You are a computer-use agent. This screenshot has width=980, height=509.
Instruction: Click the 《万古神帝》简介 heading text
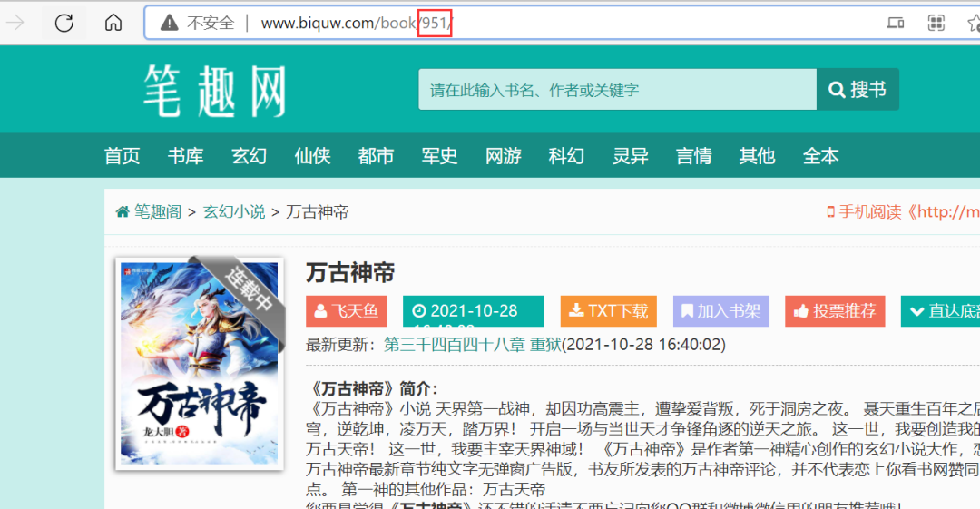[x=372, y=389]
